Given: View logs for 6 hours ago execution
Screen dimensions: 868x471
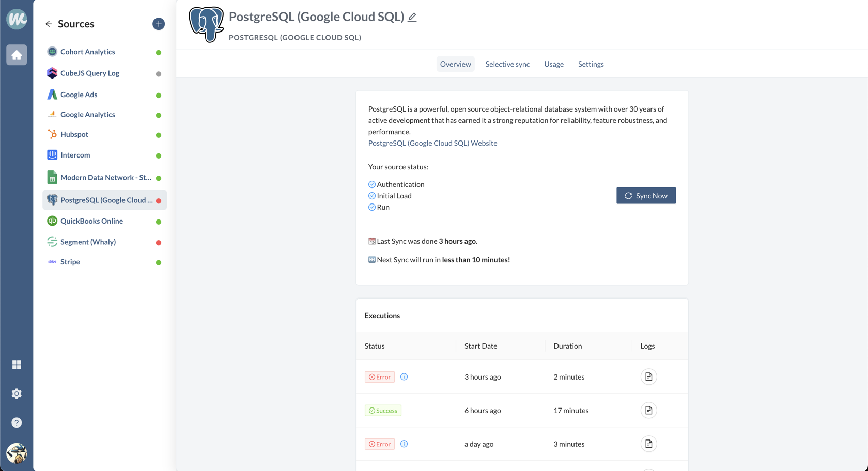Looking at the screenshot, I should pyautogui.click(x=648, y=410).
